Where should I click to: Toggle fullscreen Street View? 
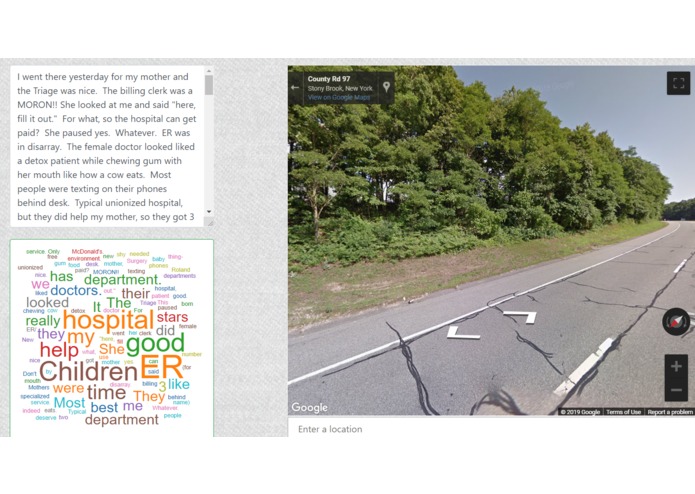pyautogui.click(x=679, y=83)
